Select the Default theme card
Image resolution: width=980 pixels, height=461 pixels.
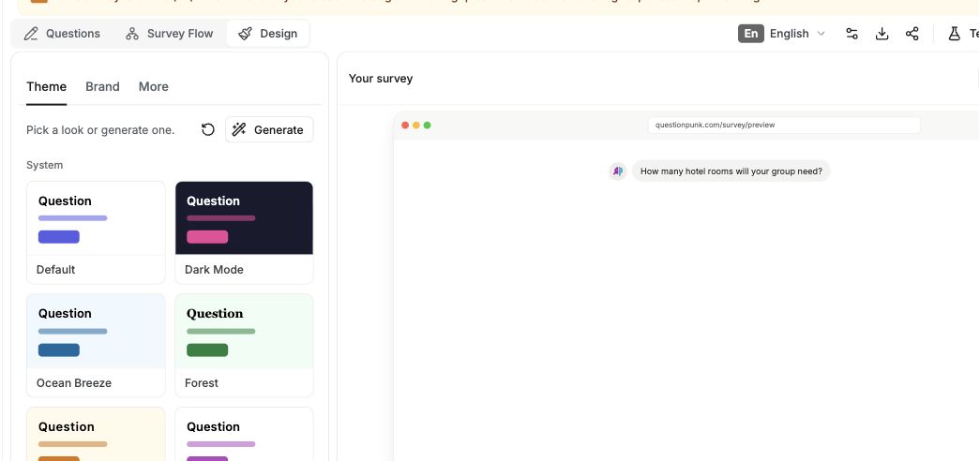tap(96, 232)
